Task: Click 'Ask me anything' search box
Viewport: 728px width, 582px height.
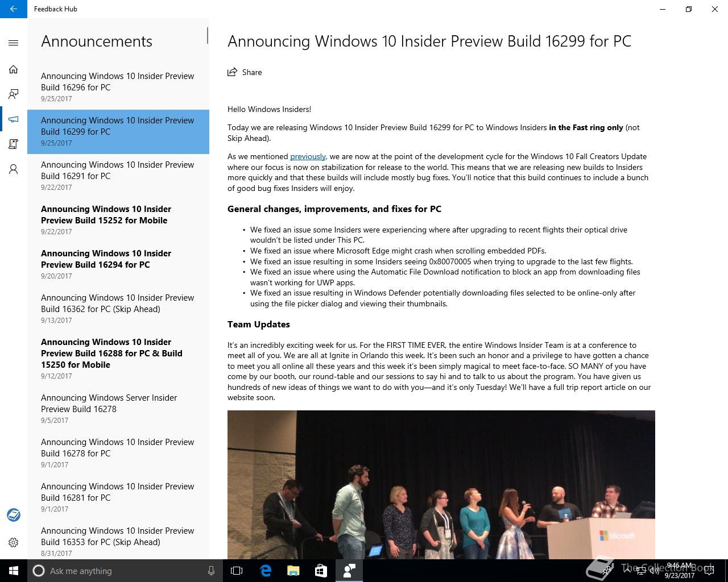Action: pyautogui.click(x=125, y=571)
